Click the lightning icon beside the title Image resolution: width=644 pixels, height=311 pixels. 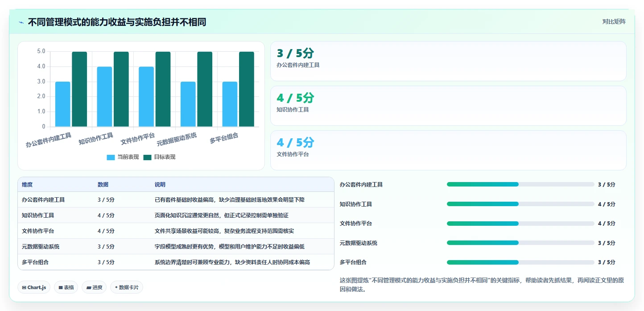(x=21, y=22)
